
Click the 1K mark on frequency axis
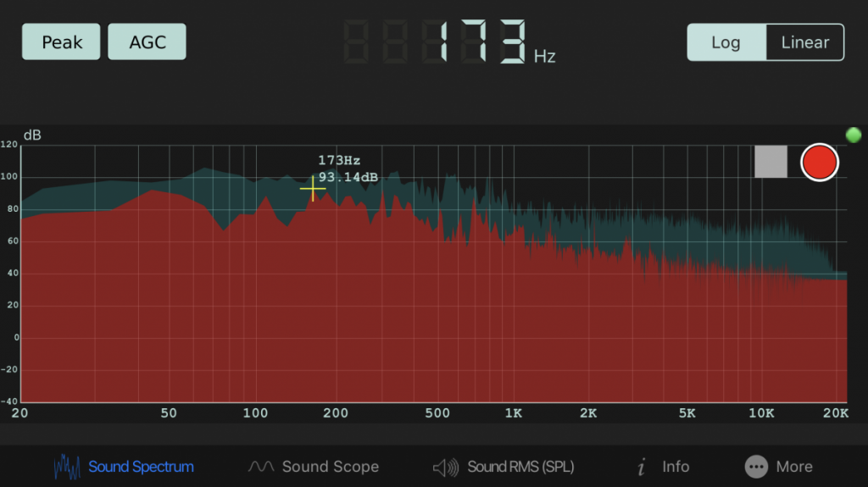[514, 413]
